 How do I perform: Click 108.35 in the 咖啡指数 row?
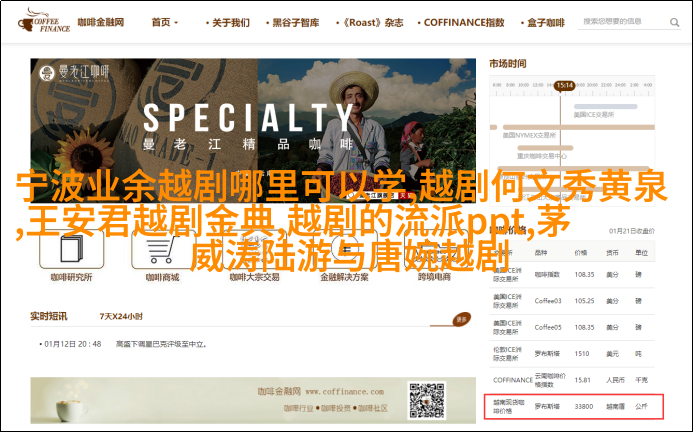pos(584,274)
